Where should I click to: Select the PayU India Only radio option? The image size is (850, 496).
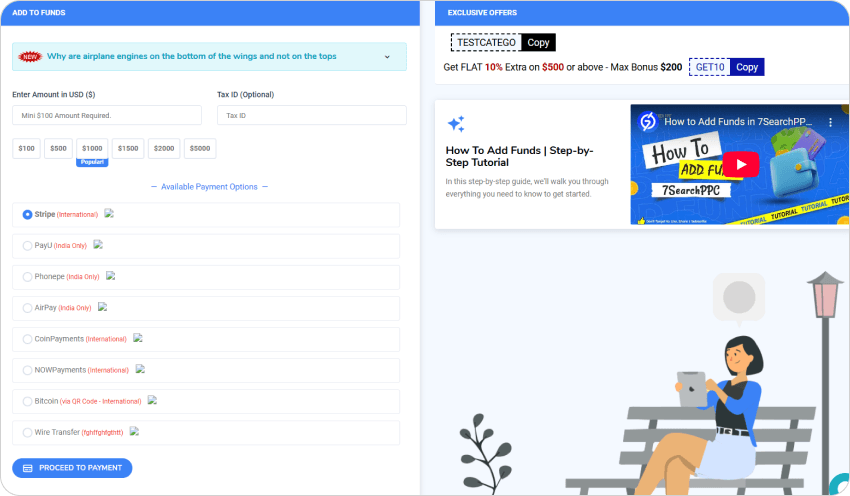click(27, 246)
